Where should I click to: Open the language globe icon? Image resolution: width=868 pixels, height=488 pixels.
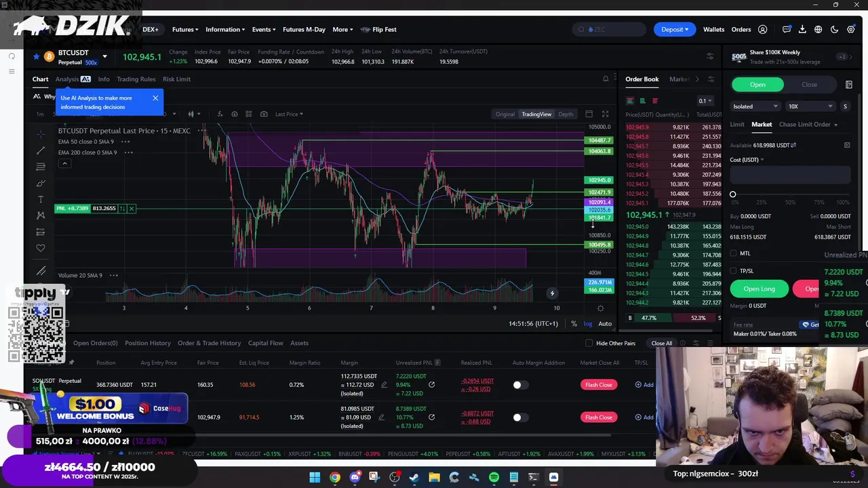(x=818, y=29)
